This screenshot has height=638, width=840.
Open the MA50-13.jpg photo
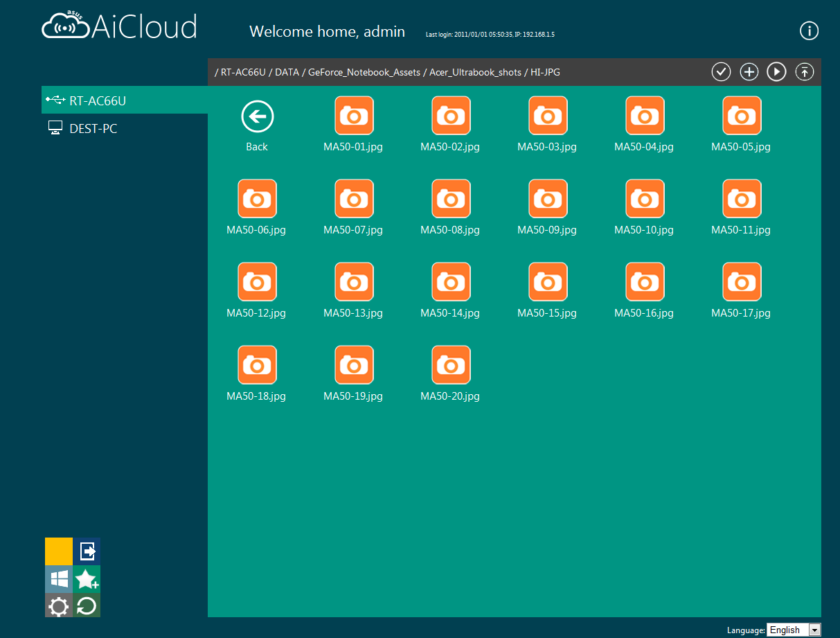pos(354,281)
